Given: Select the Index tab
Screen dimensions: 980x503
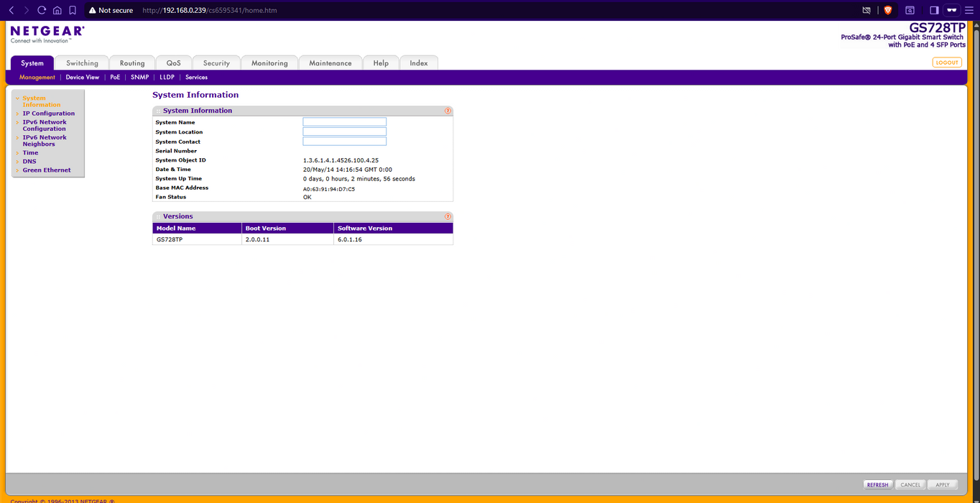Looking at the screenshot, I should 419,63.
